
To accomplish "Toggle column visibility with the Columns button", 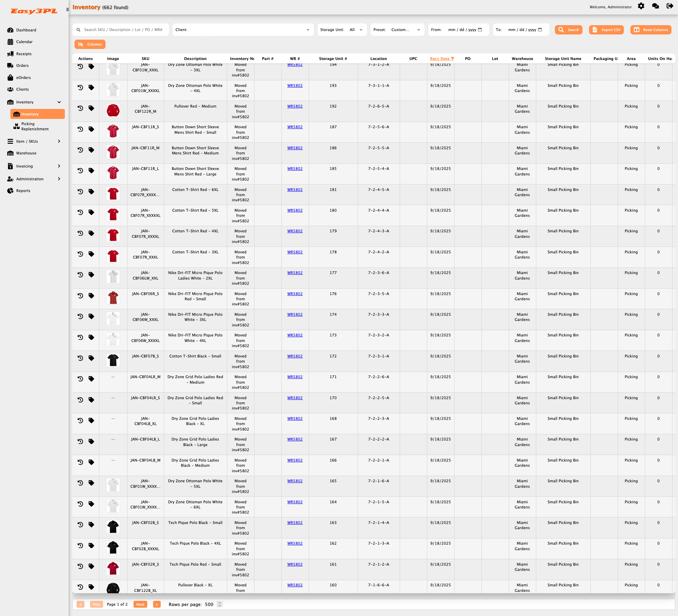I will [x=90, y=44].
